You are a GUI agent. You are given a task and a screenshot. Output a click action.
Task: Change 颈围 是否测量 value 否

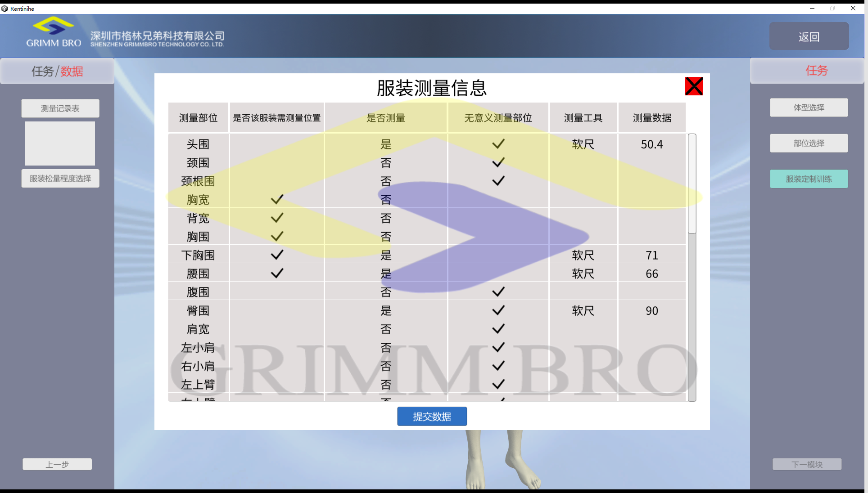[x=386, y=163]
